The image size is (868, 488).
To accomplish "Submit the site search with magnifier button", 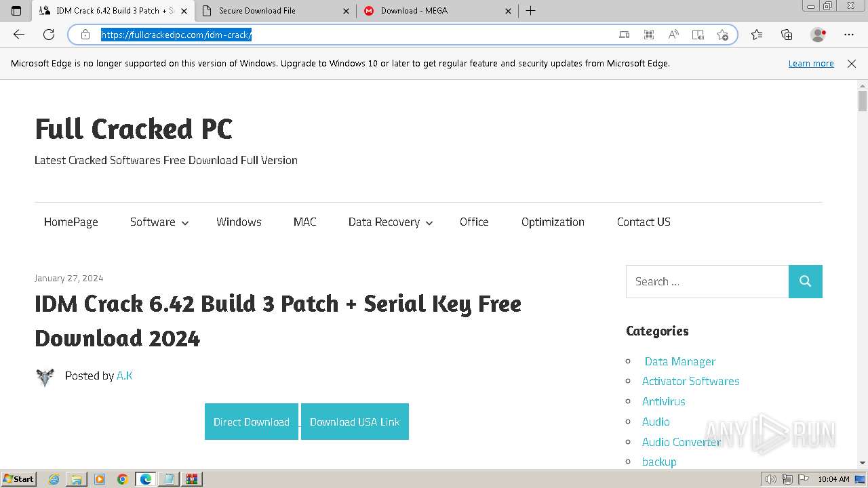I will (806, 281).
